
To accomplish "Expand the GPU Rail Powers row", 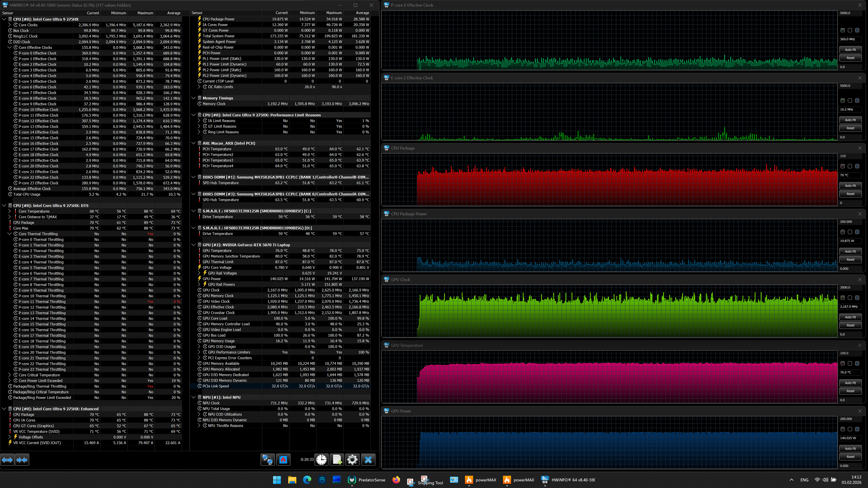I will coord(199,284).
